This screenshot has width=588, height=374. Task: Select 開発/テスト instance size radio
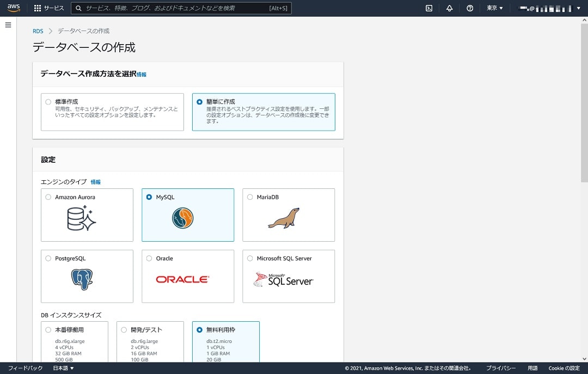tap(124, 330)
